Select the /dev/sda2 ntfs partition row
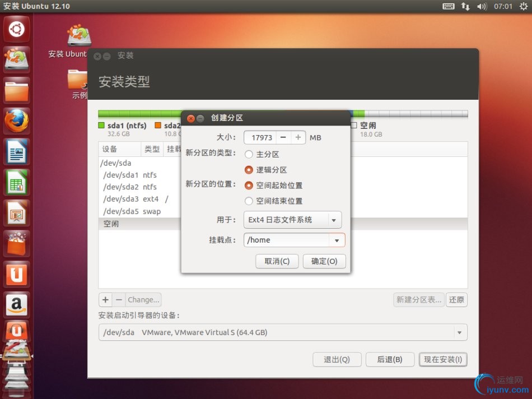Image resolution: width=532 pixels, height=399 pixels. [140, 187]
